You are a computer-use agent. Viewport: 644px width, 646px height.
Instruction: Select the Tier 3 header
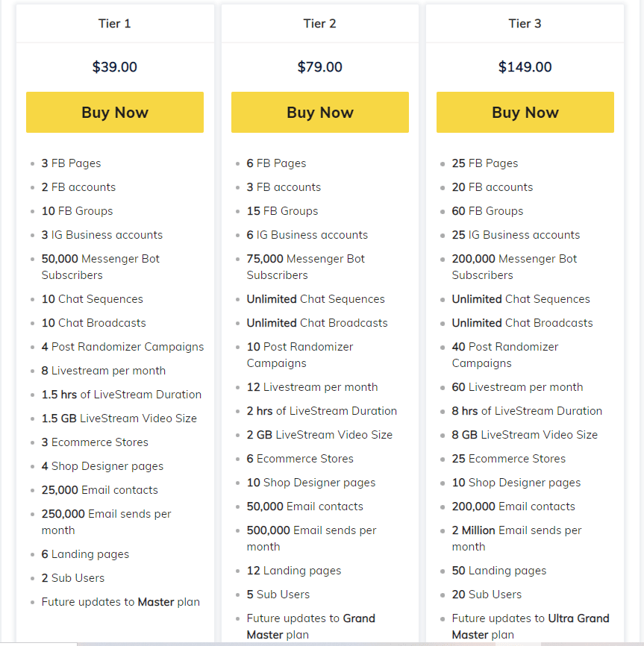[x=525, y=23]
